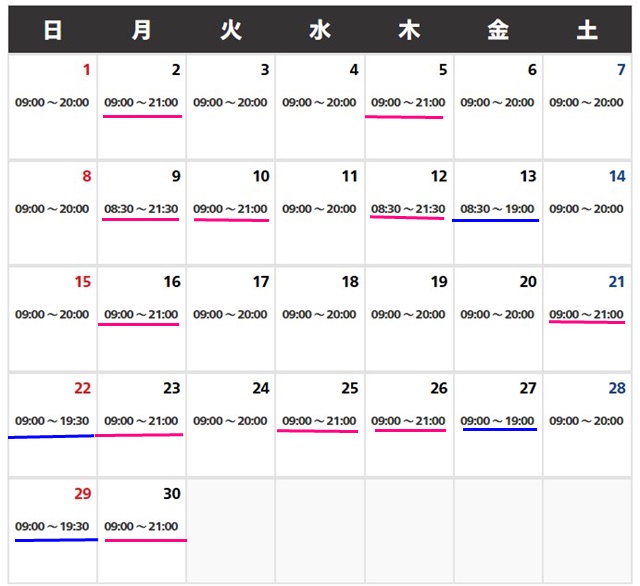The height and width of the screenshot is (586, 640).
Task: Click day 9 hours 08:30～21:30
Action: tap(142, 209)
